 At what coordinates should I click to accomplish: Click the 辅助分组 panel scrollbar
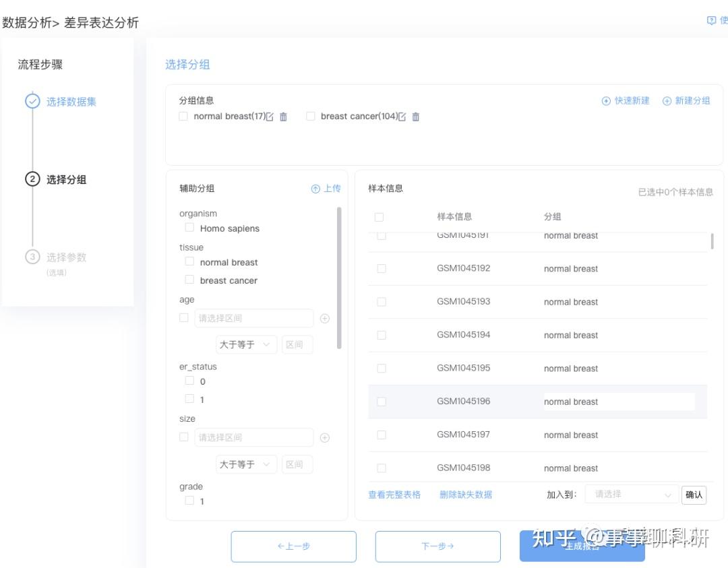point(339,278)
